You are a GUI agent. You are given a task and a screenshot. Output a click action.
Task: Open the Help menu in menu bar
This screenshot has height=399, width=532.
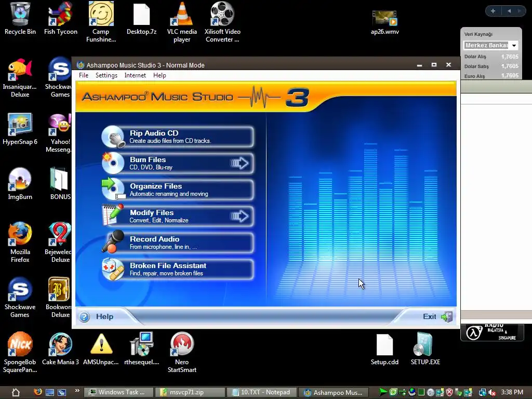tap(159, 75)
